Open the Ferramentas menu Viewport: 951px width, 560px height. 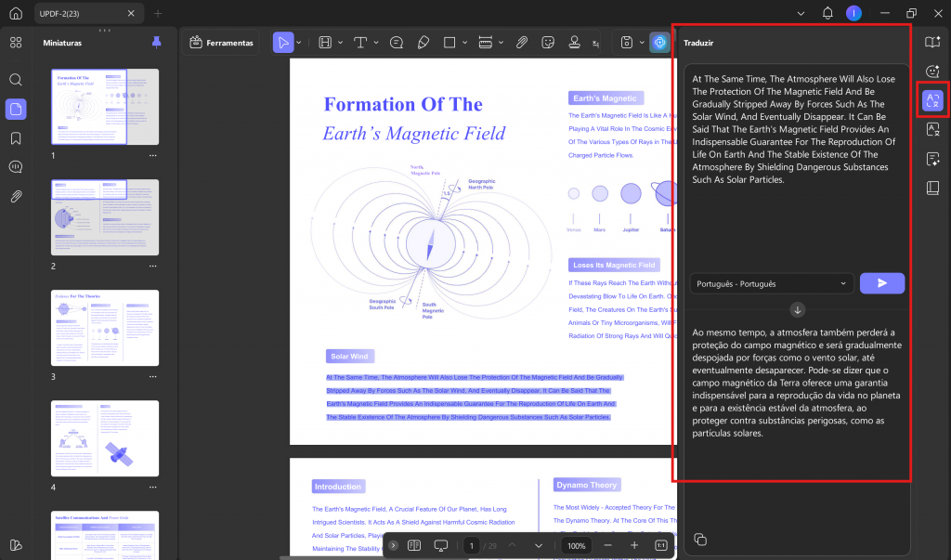tap(221, 43)
